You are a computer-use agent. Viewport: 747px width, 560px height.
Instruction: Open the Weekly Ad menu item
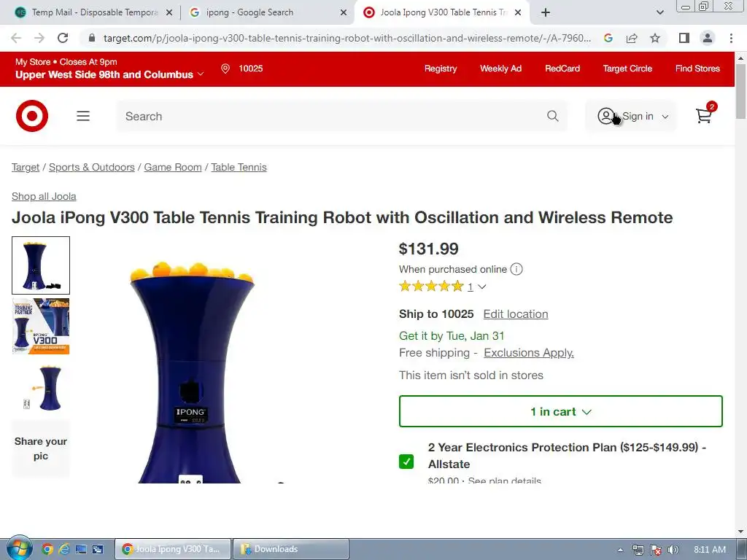[500, 69]
